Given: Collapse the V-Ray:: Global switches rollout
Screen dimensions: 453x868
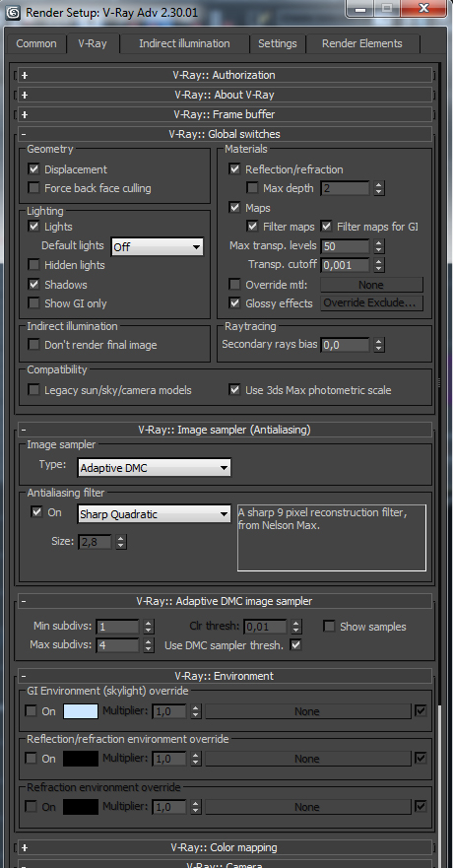Looking at the screenshot, I should (x=225, y=135).
